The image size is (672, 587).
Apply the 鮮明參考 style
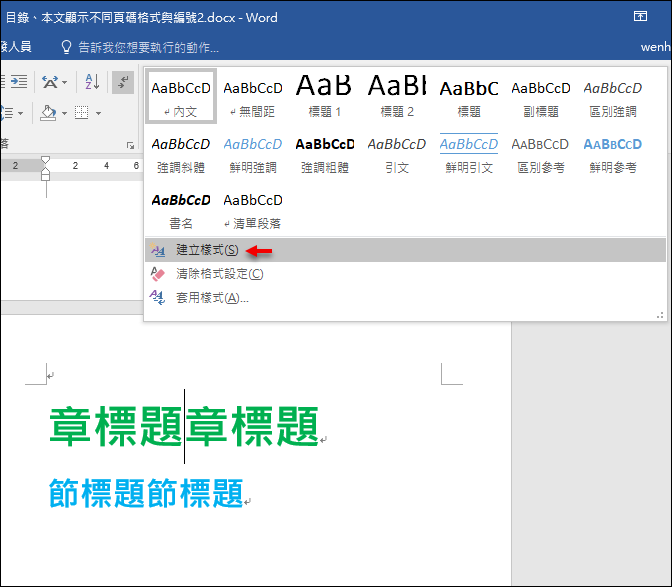pyautogui.click(x=613, y=153)
